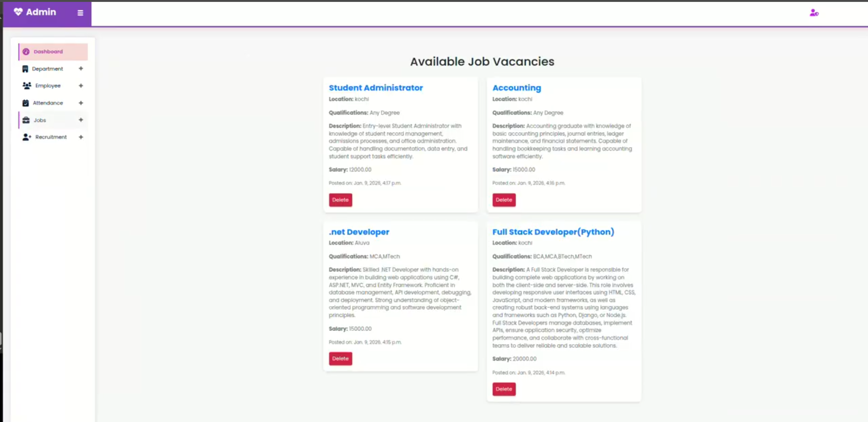
Task: Select the Employee menu label
Action: pyautogui.click(x=48, y=86)
